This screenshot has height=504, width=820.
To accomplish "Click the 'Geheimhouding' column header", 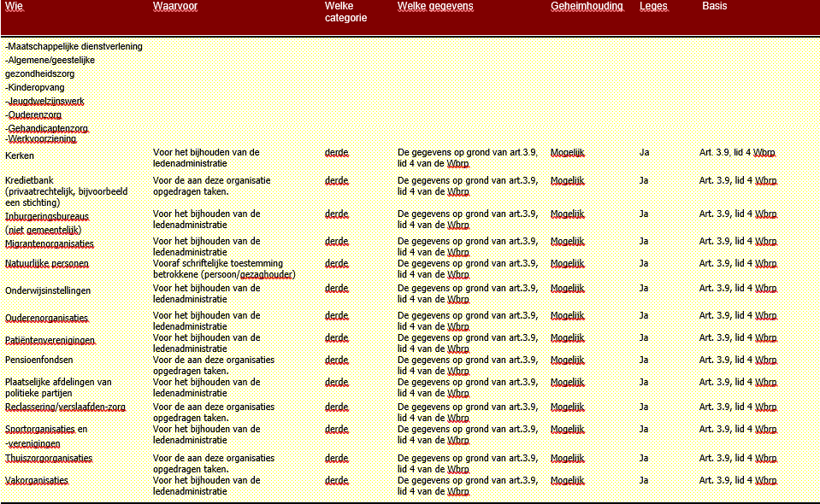I will pyautogui.click(x=587, y=7).
